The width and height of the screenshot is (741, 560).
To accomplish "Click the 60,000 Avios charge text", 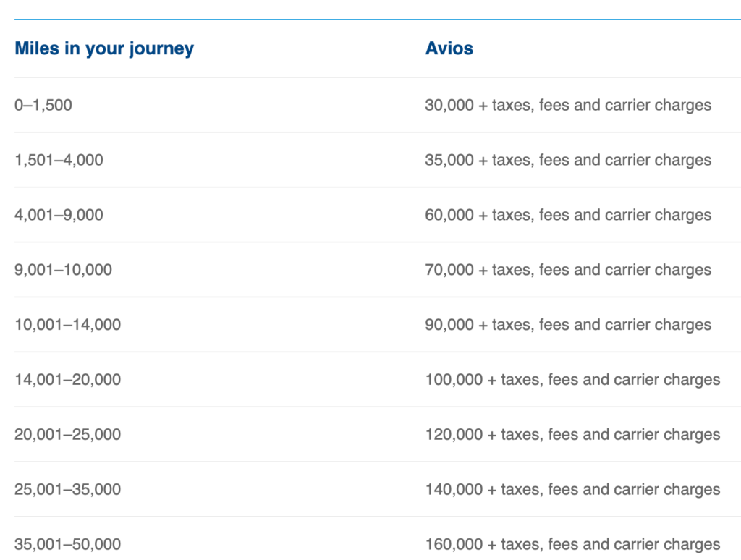I will click(x=568, y=215).
